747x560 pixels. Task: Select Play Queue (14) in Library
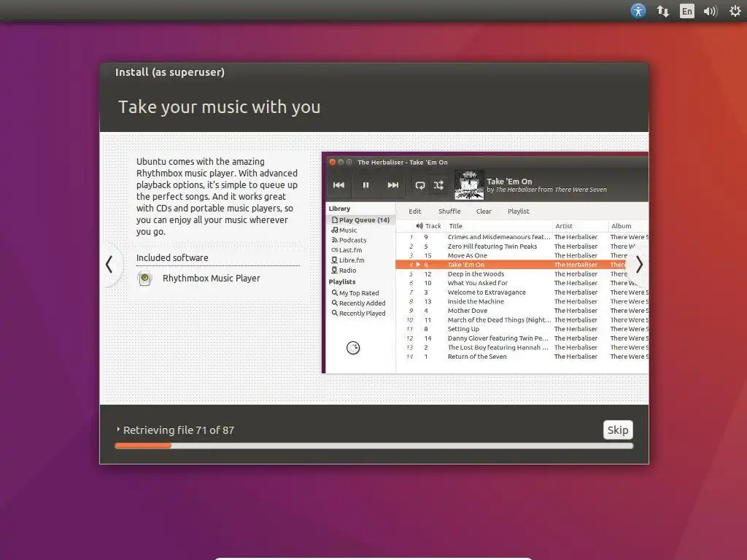(x=360, y=220)
